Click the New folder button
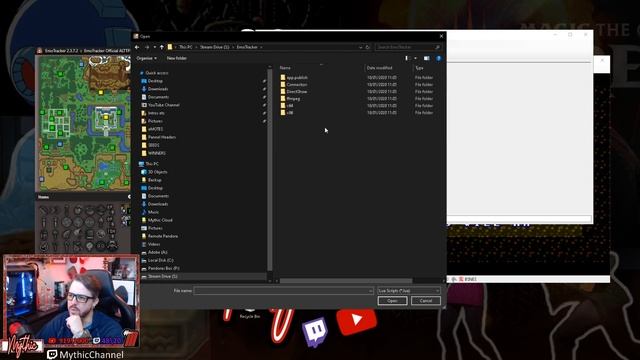 point(177,58)
